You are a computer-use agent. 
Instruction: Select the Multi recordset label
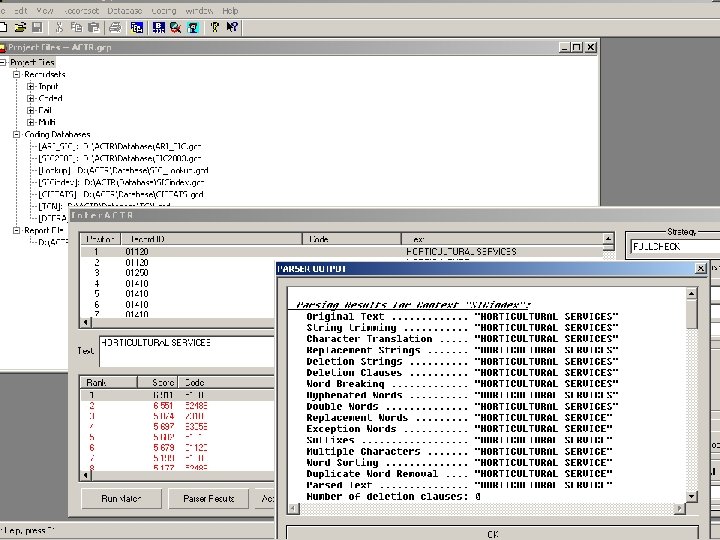tap(47, 122)
